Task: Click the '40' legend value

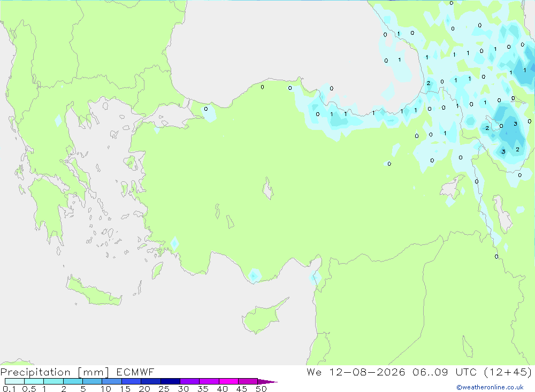Action: pyautogui.click(x=222, y=389)
